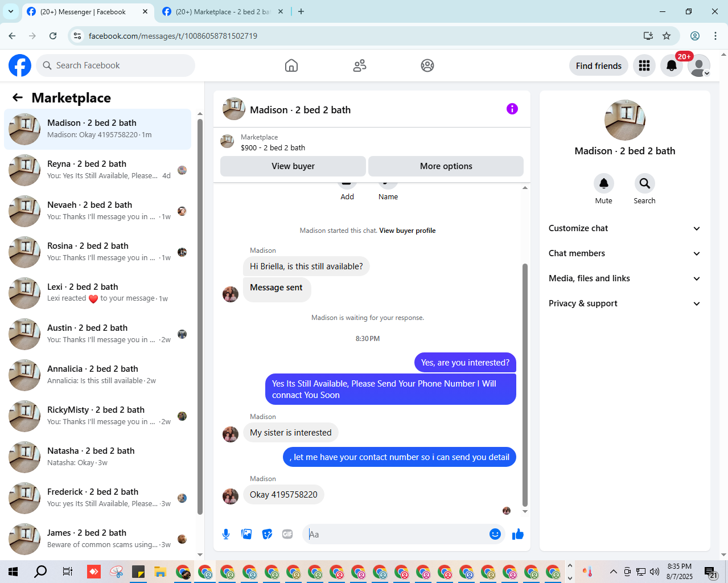728x583 pixels.
Task: Install app icon in the address bar
Action: [x=648, y=36]
